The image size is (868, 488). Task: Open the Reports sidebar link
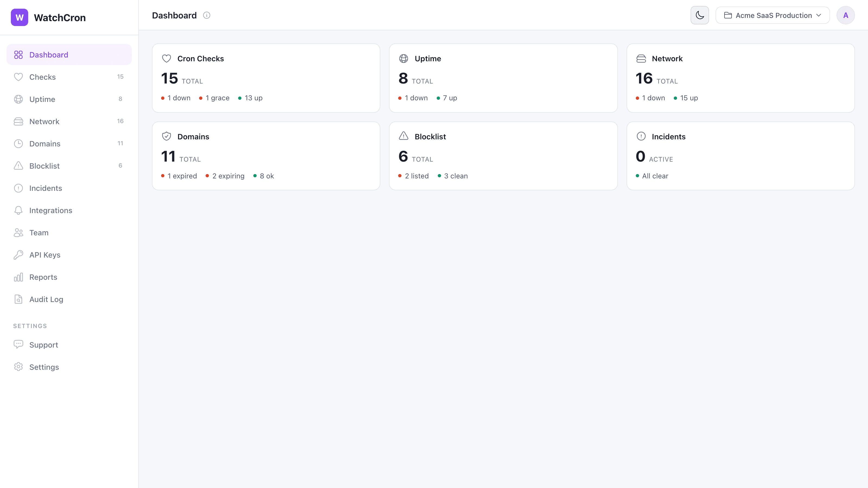tap(69, 277)
